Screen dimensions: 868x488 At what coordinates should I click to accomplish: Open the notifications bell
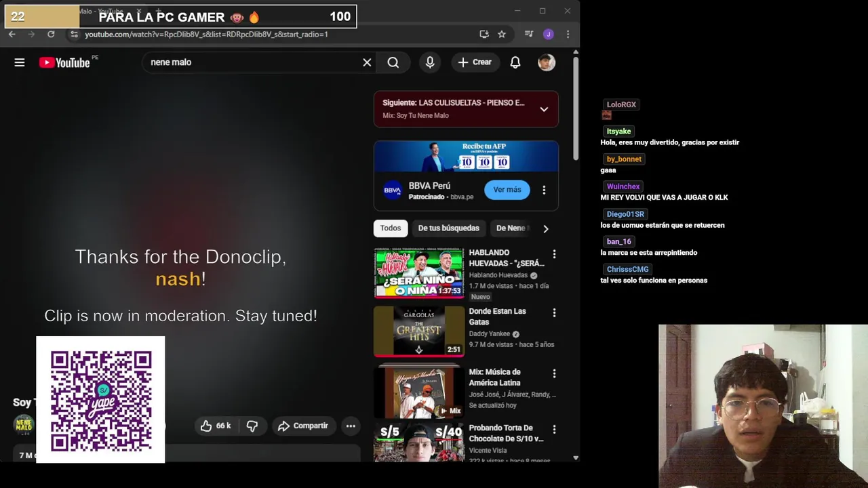click(515, 62)
